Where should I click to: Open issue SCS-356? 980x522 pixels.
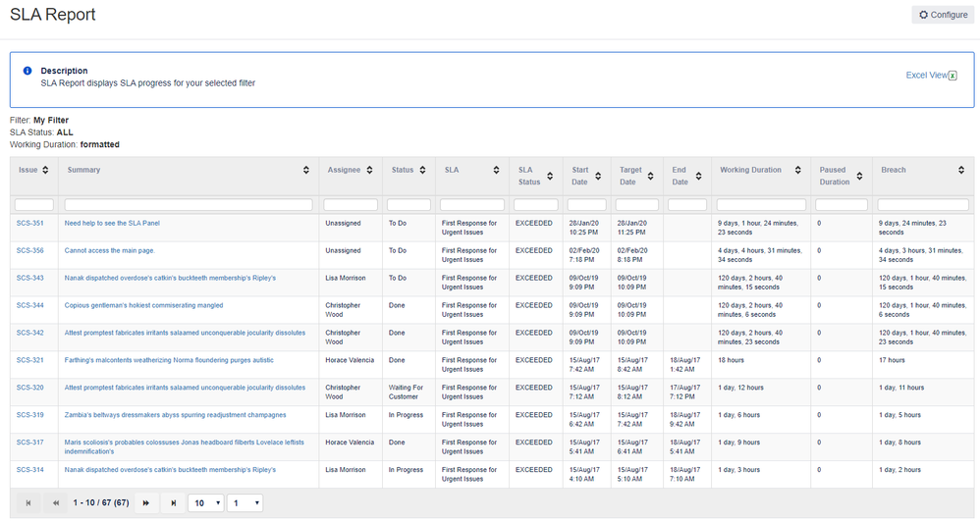30,250
